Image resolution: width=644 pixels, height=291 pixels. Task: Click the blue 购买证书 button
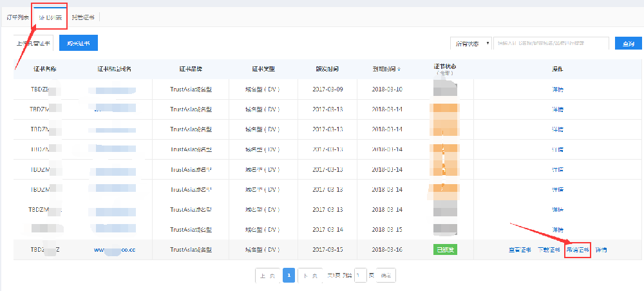(x=79, y=43)
